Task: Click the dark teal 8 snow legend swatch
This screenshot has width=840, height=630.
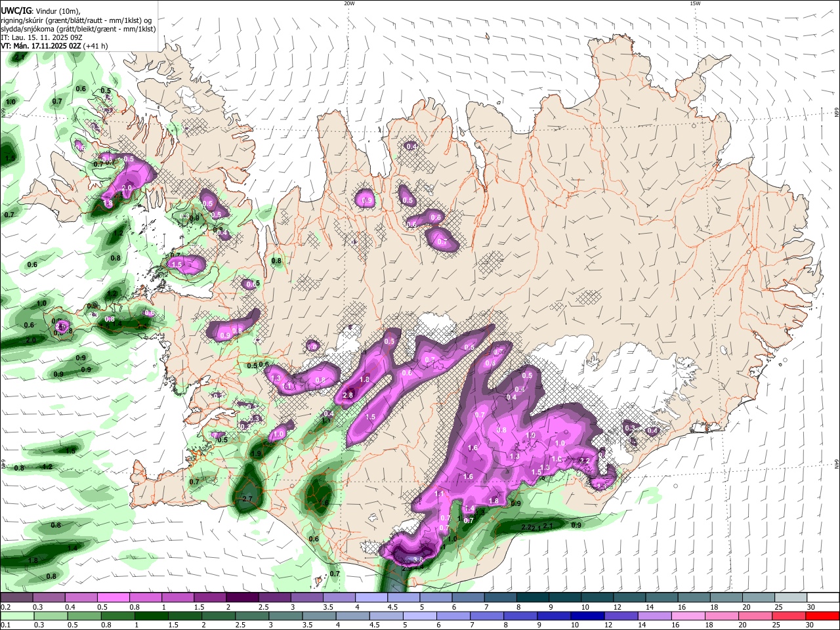Action: 533,597
